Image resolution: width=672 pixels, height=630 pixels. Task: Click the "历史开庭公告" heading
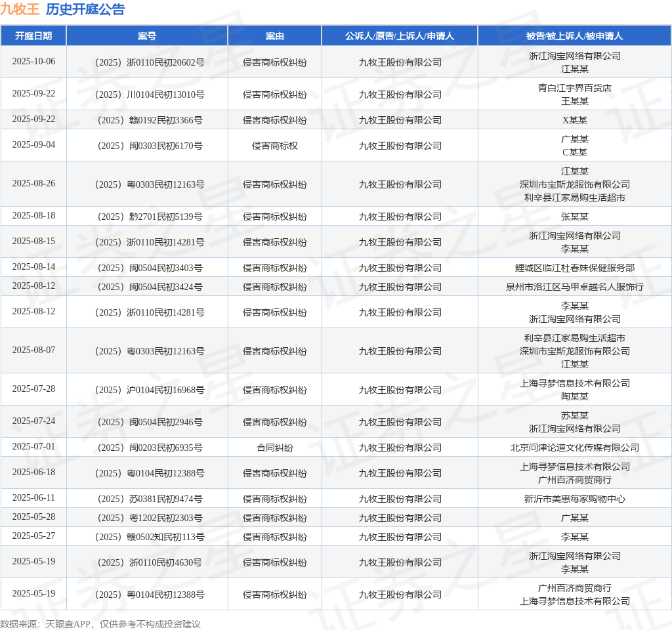[85, 9]
